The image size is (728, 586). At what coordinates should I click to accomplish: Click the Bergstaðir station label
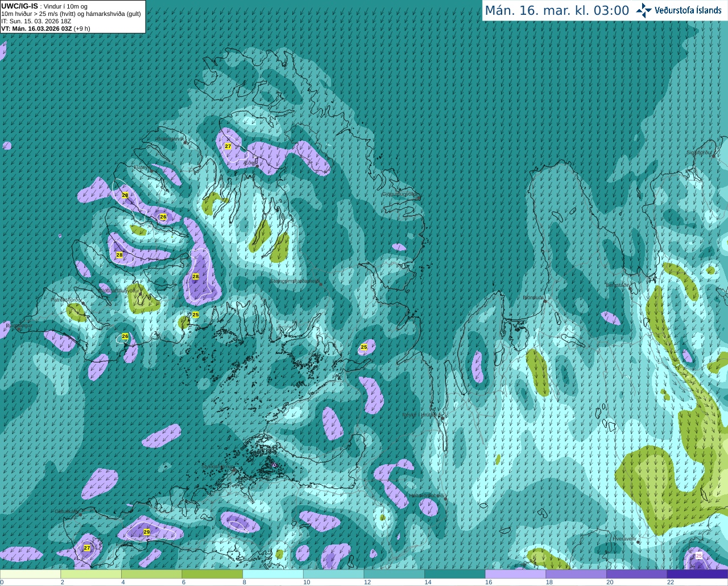click(x=618, y=284)
